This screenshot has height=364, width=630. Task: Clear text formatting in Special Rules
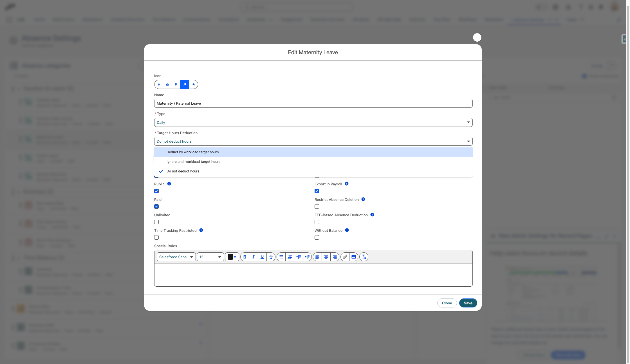[364, 257]
